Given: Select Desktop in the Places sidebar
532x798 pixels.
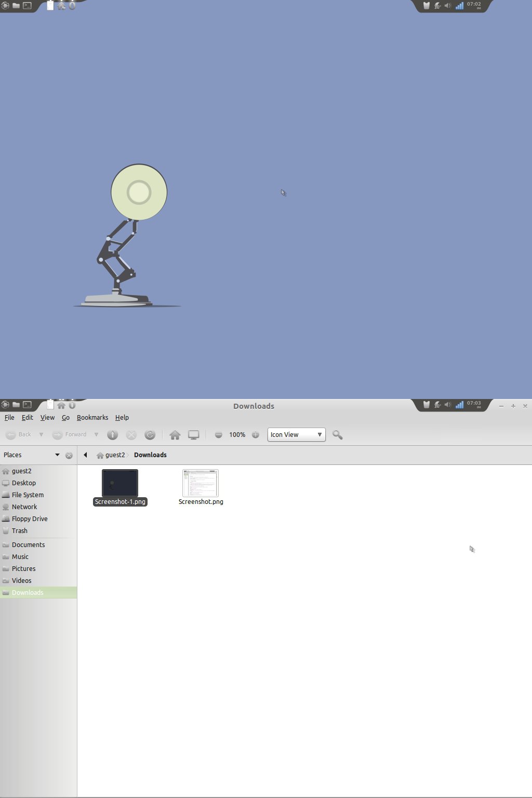Looking at the screenshot, I should click(x=38, y=483).
